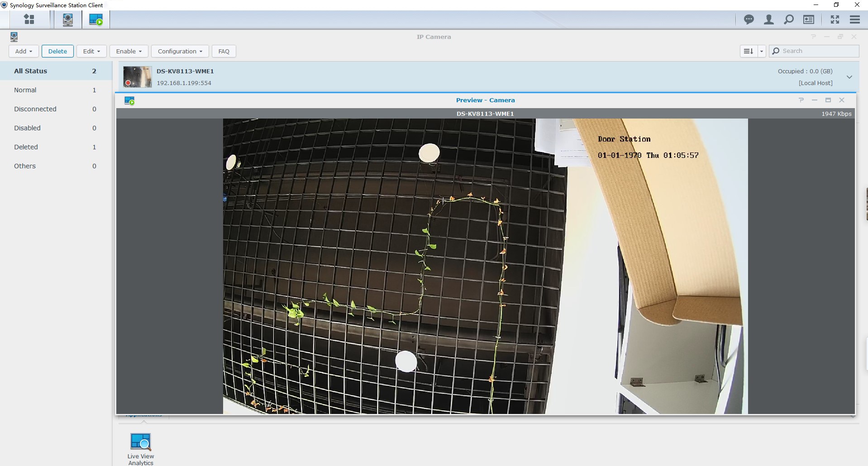Viewport: 868px width, 466px height.
Task: Select All Status filter
Action: tap(56, 71)
